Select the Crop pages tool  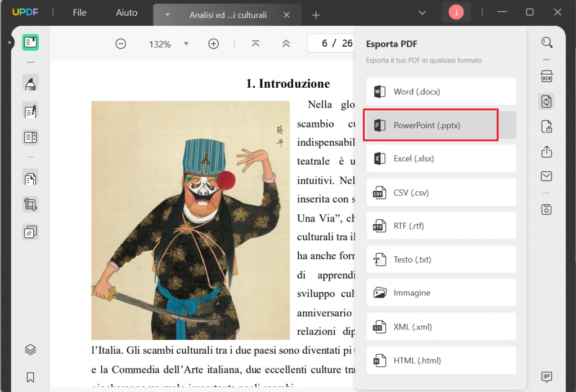[x=30, y=204]
